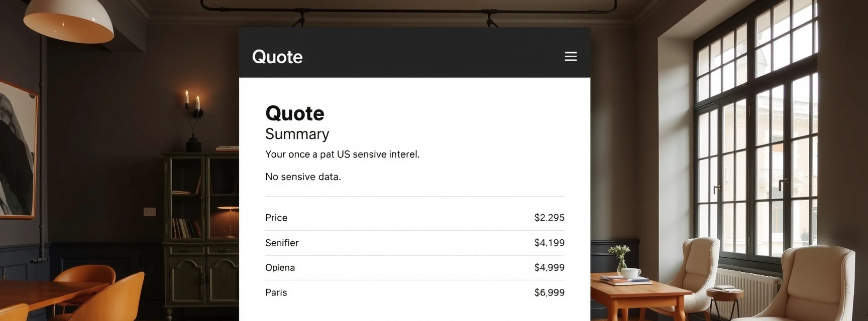Select the Paris row label
This screenshot has width=868, height=321.
(276, 292)
